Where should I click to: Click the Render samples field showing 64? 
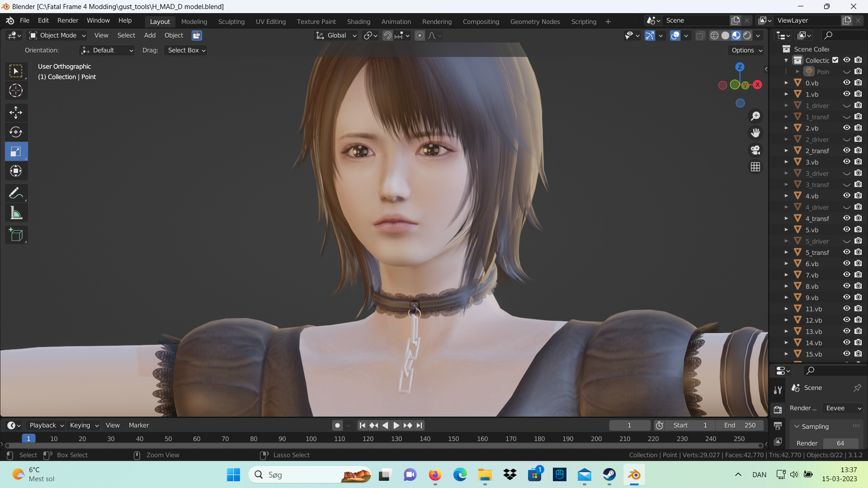(840, 443)
